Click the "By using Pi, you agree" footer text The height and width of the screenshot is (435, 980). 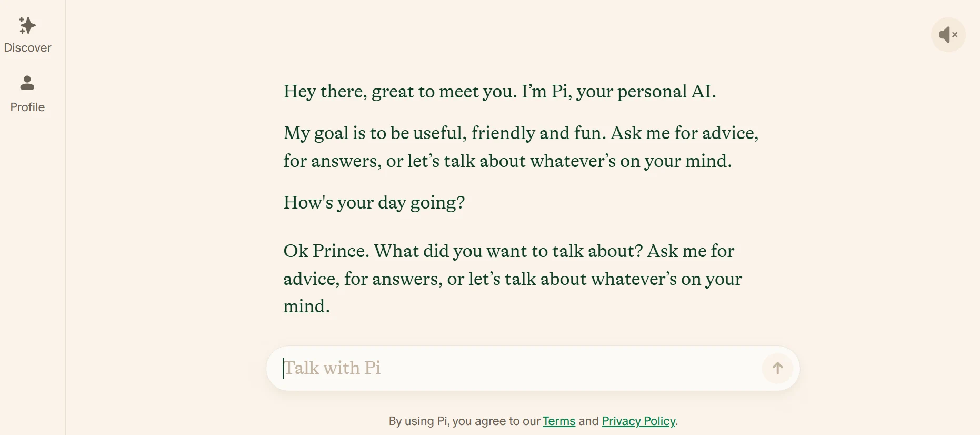464,421
